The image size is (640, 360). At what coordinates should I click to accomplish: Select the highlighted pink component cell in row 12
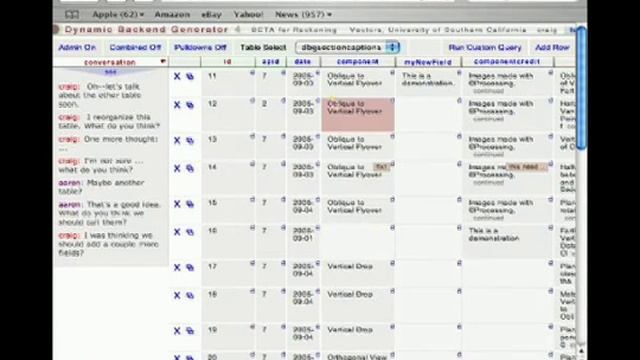[358, 115]
